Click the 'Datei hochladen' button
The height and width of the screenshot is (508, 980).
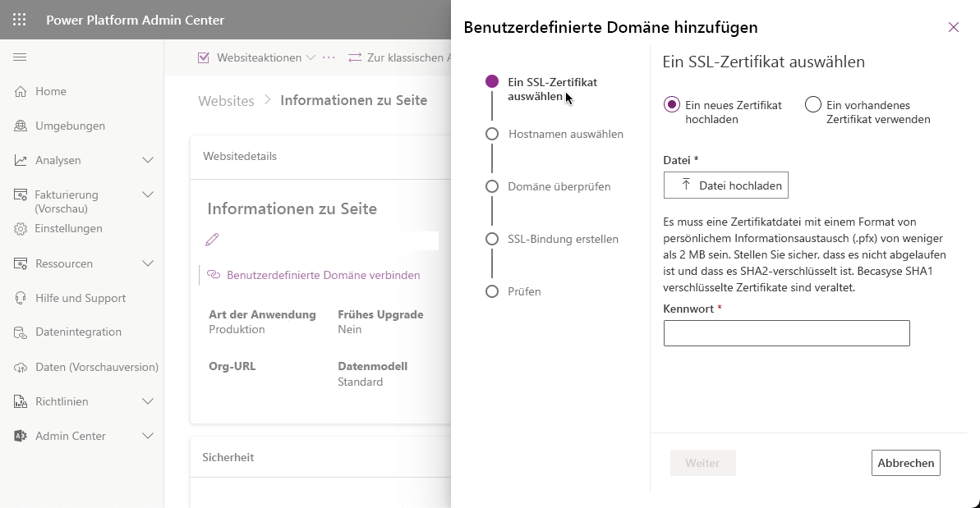pyautogui.click(x=726, y=185)
